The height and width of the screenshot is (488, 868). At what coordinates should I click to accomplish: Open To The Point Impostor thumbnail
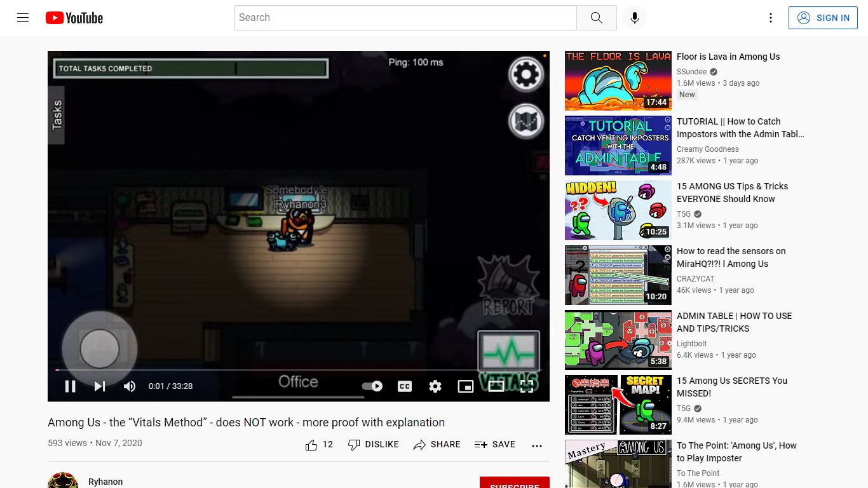(x=618, y=464)
